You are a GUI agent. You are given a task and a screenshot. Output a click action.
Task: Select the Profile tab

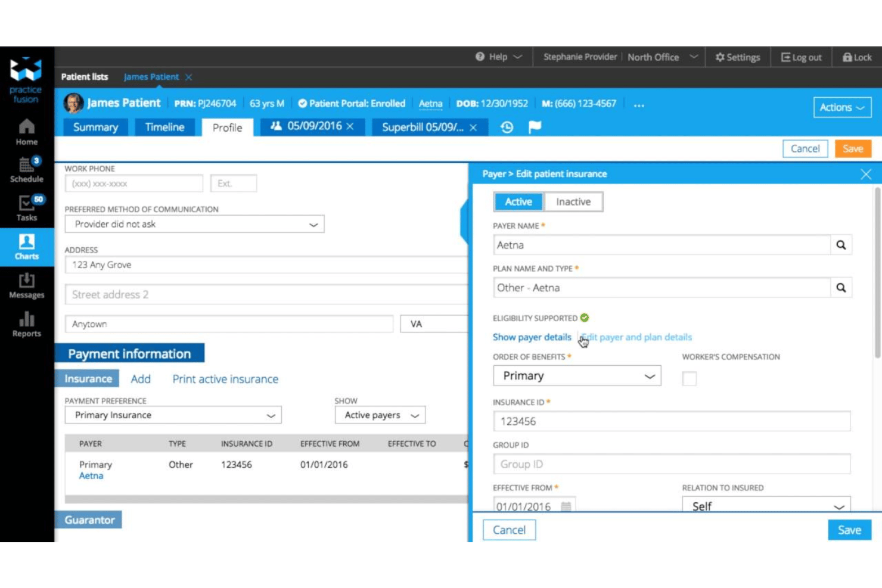point(228,127)
